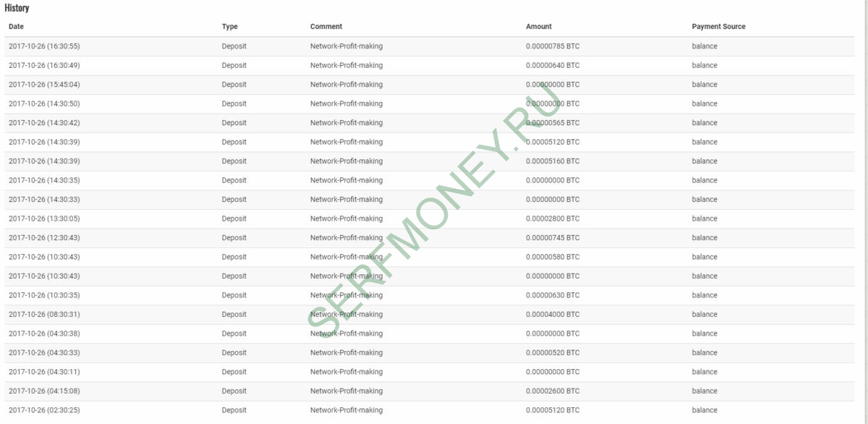The image size is (868, 424).
Task: Click the Date column header
Action: (x=16, y=27)
